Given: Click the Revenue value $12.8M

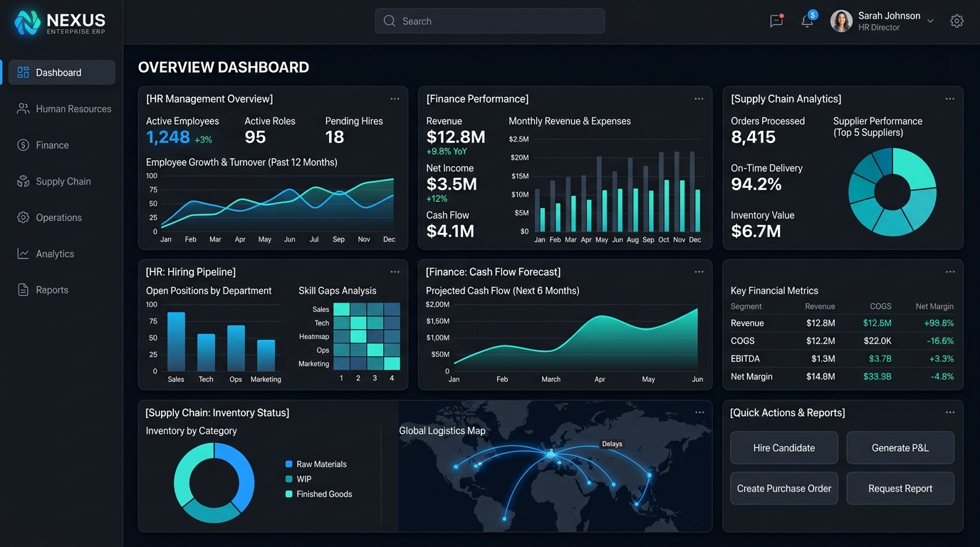Looking at the screenshot, I should tap(456, 137).
